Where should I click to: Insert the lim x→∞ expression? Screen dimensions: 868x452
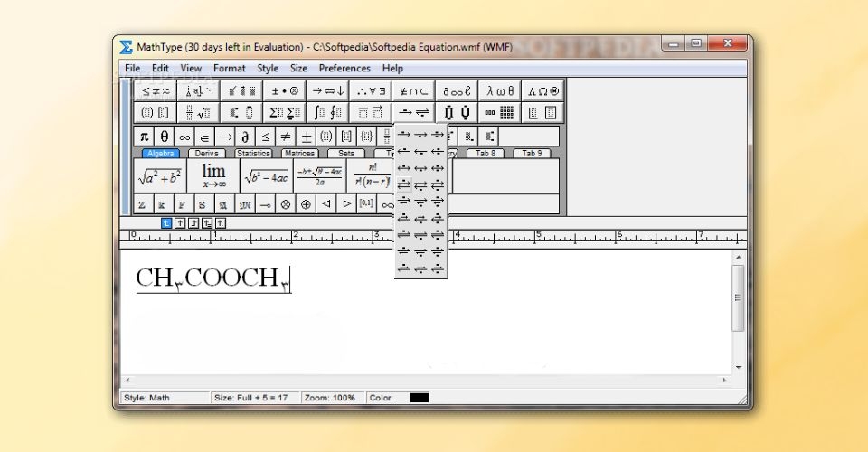[213, 175]
